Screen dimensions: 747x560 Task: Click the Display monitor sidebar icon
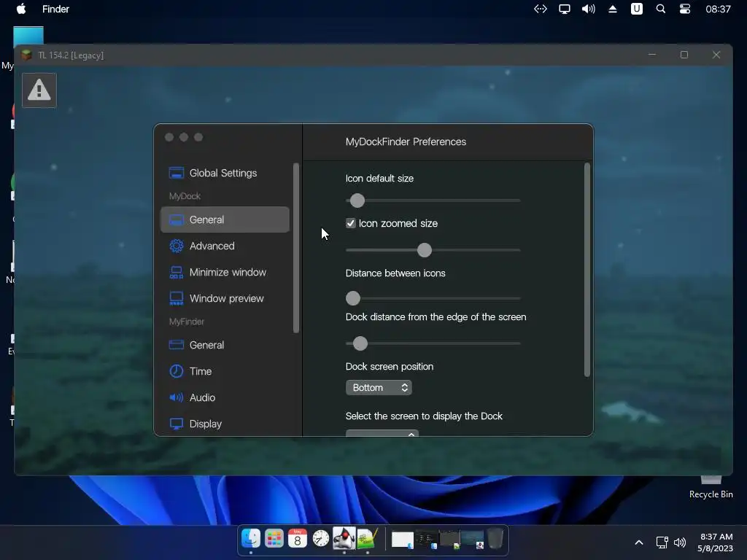coord(177,424)
